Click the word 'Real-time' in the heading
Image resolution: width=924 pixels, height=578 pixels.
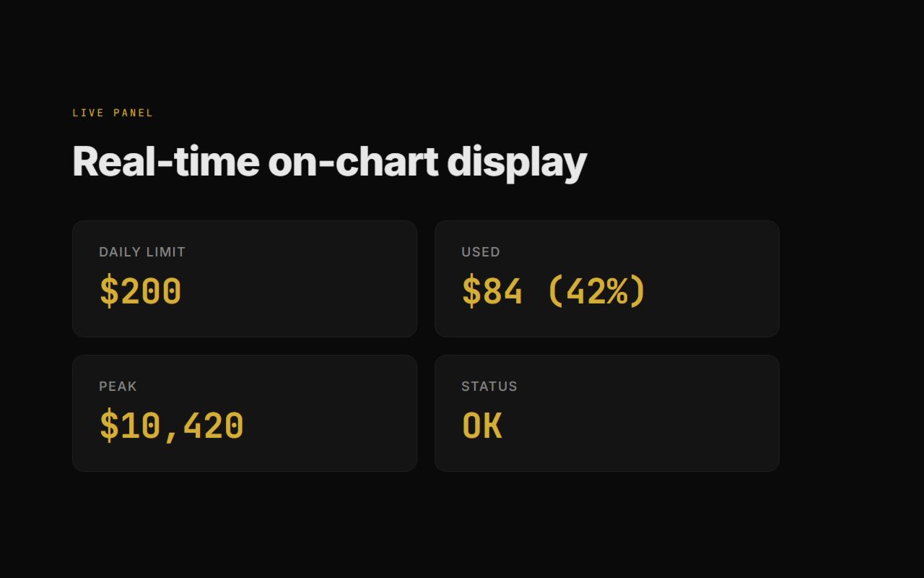pyautogui.click(x=166, y=161)
